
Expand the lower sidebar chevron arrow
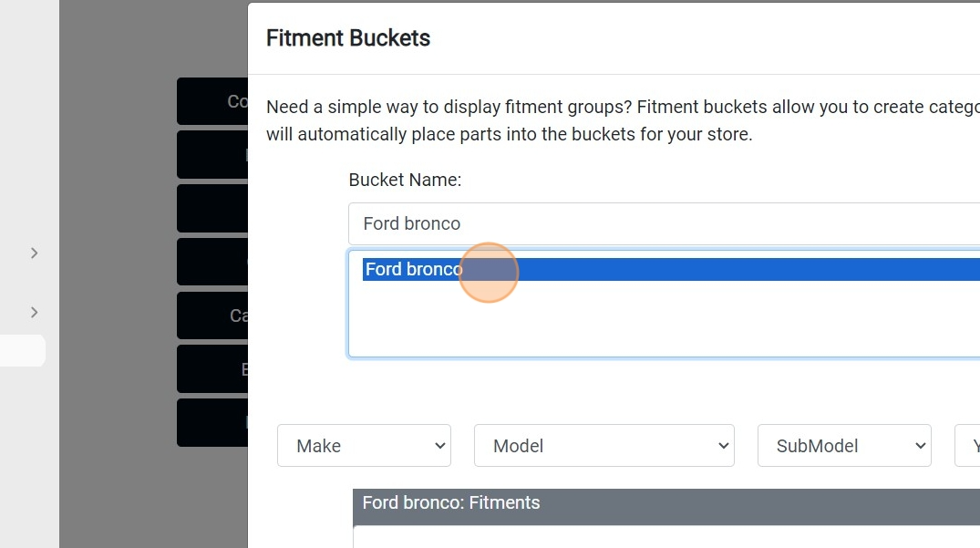[x=35, y=313]
